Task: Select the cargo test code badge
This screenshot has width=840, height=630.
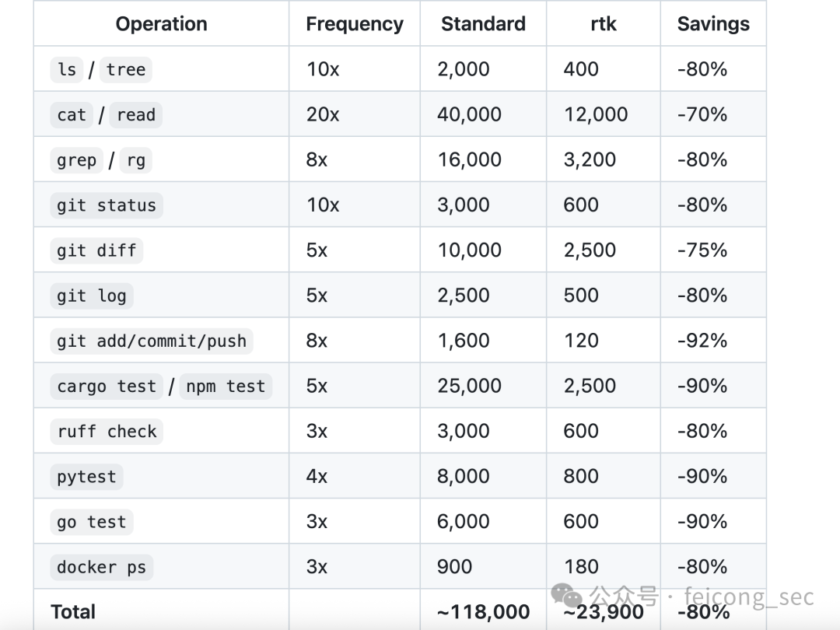Action: [x=107, y=386]
